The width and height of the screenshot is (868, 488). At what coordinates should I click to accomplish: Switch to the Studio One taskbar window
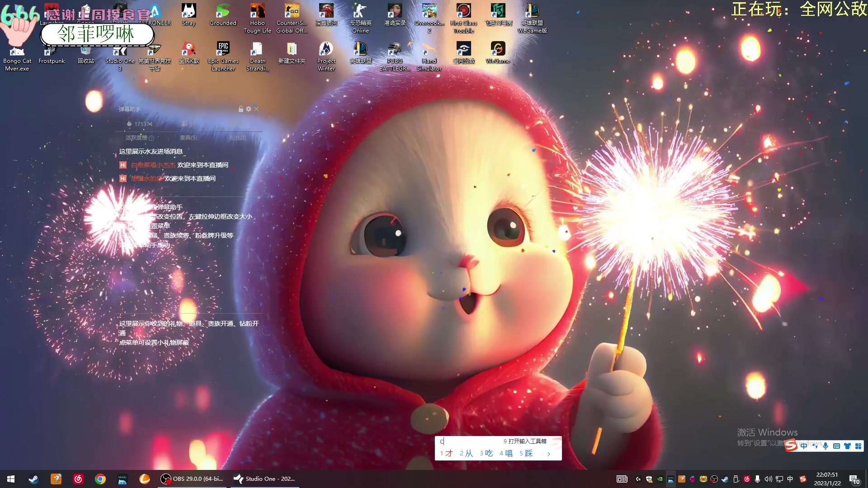264,479
